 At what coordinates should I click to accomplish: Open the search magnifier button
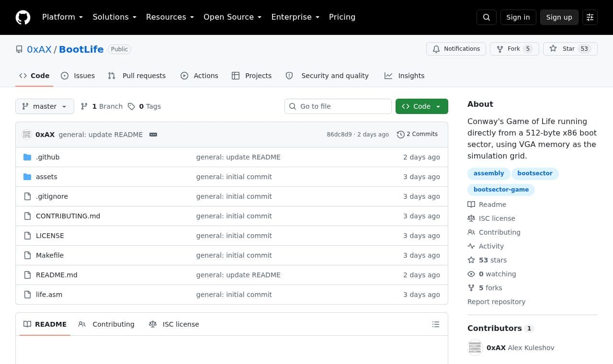coord(487,17)
